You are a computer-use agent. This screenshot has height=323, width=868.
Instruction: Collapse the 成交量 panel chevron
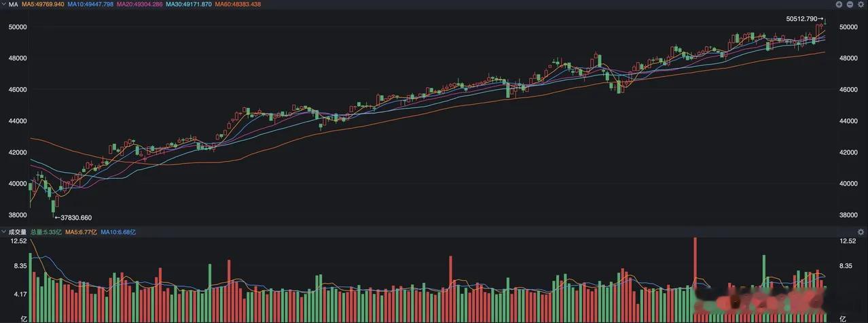[3, 232]
